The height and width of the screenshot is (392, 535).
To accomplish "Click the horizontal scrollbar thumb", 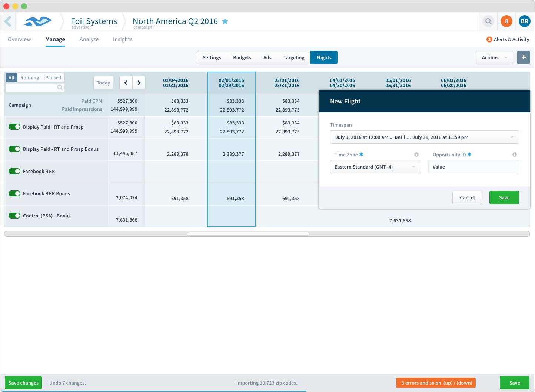I will pos(248,234).
